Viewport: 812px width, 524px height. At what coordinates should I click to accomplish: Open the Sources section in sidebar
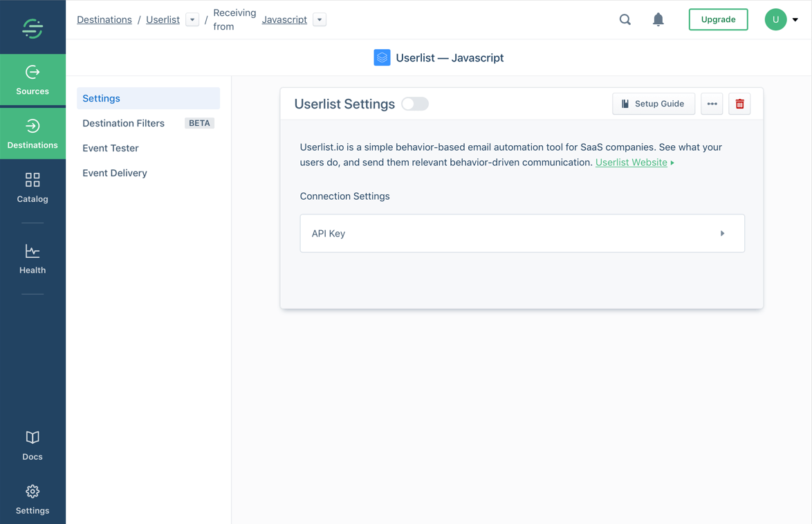(32, 79)
